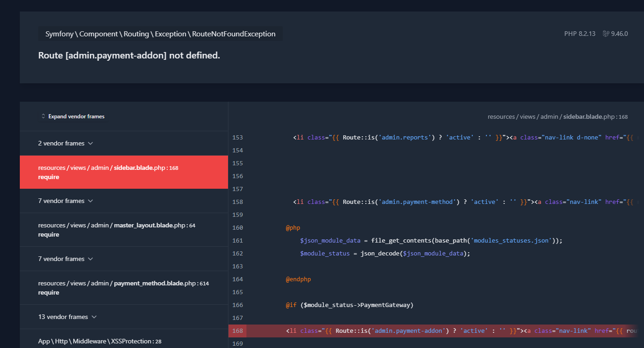The image size is (644, 348).
Task: Select the master_layout.blade.php:64 stack frame
Action: [x=124, y=230]
